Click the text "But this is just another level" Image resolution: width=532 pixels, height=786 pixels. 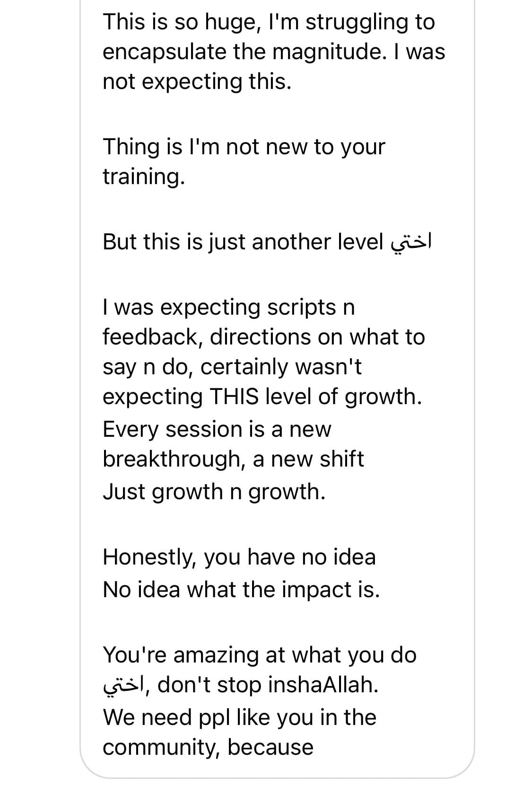coord(243,242)
